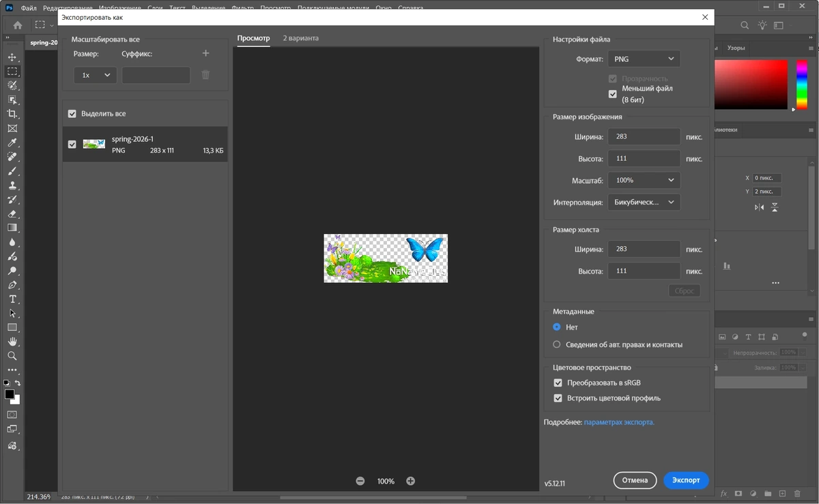Select Сведения об авт. правах radio

(557, 344)
